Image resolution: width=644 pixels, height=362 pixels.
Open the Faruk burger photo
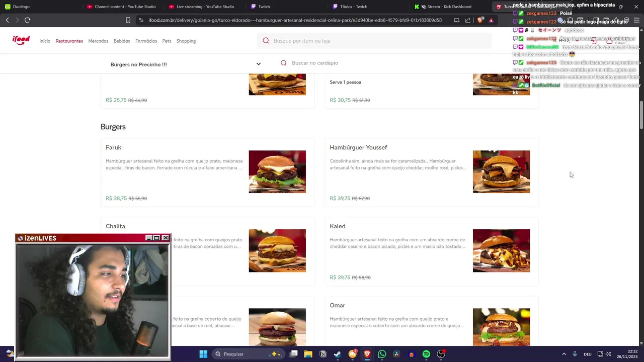(277, 171)
